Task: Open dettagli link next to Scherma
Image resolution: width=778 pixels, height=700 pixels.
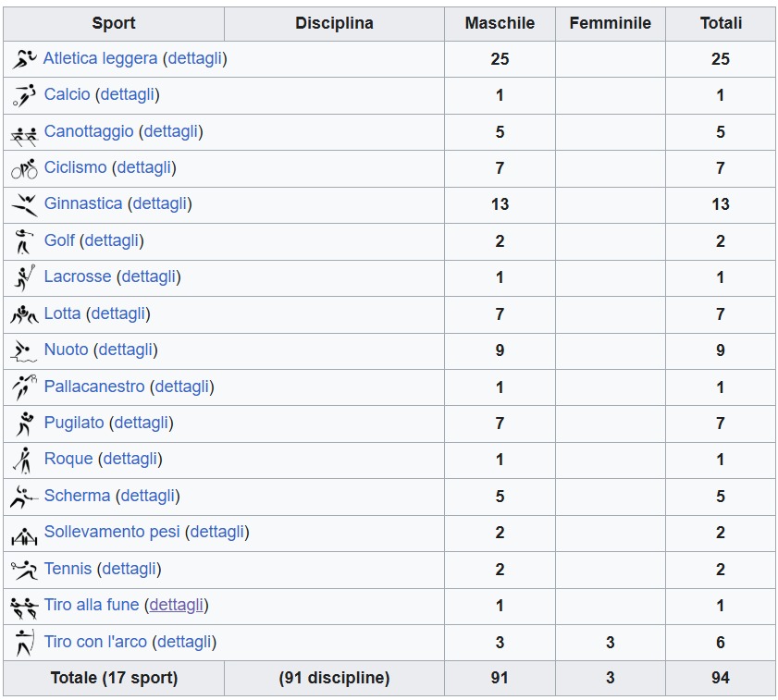Action: click(148, 495)
